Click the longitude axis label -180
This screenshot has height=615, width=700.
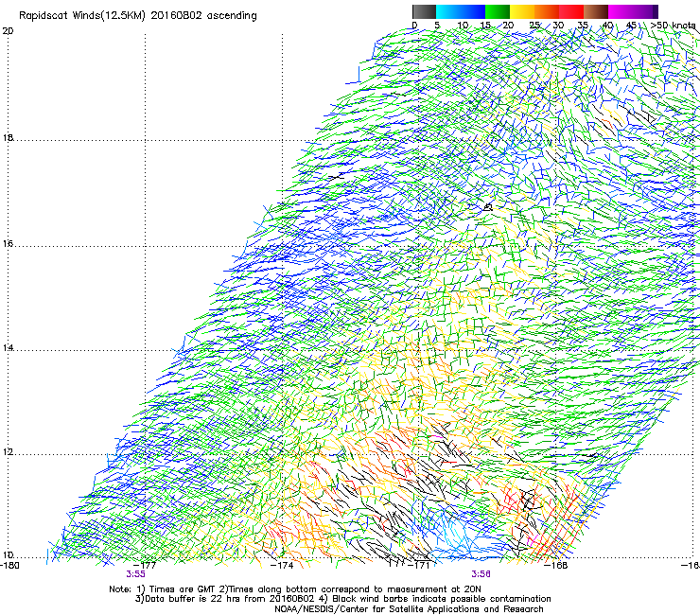(x=9, y=566)
